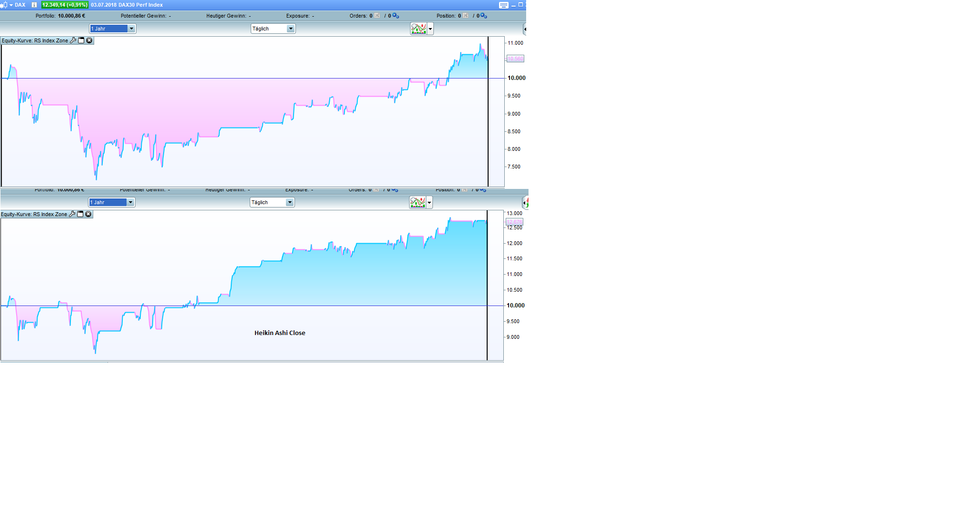Click the lower add-indicator chart icon
Image resolution: width=980 pixels, height=523 pixels.
418,202
